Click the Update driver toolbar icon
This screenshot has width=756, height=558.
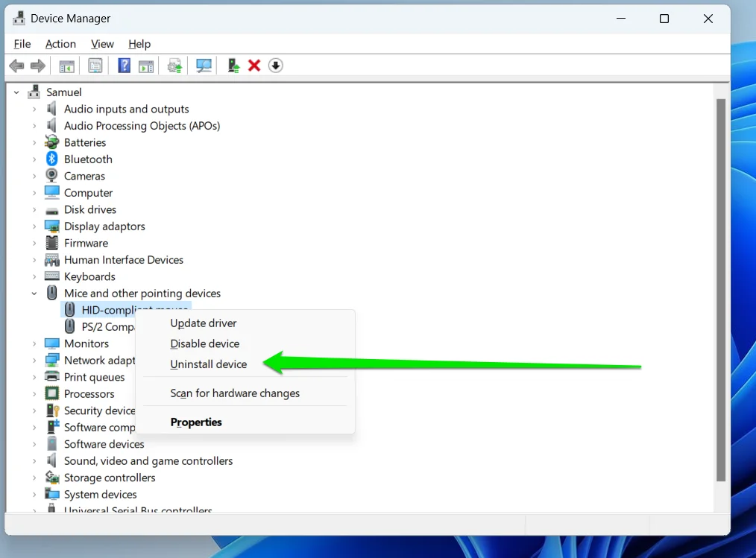[x=174, y=66]
